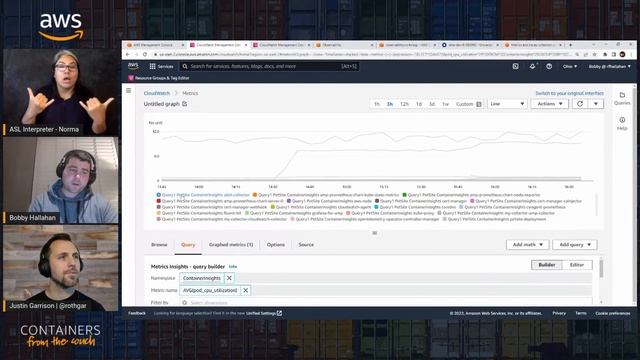The height and width of the screenshot is (360, 640).
Task: Toggle the coredns legend series
Action: point(416,207)
